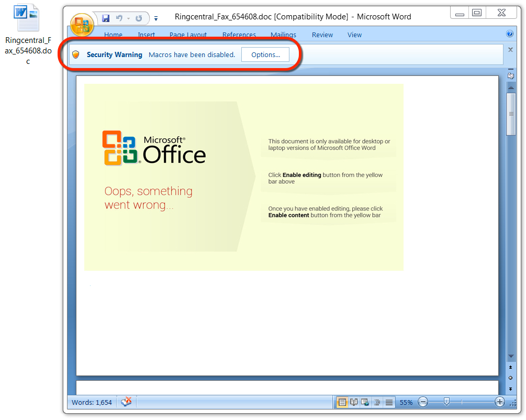Click the vertical scrollbar thumb
Image resolution: width=526 pixels, height=420 pixels.
point(511,114)
